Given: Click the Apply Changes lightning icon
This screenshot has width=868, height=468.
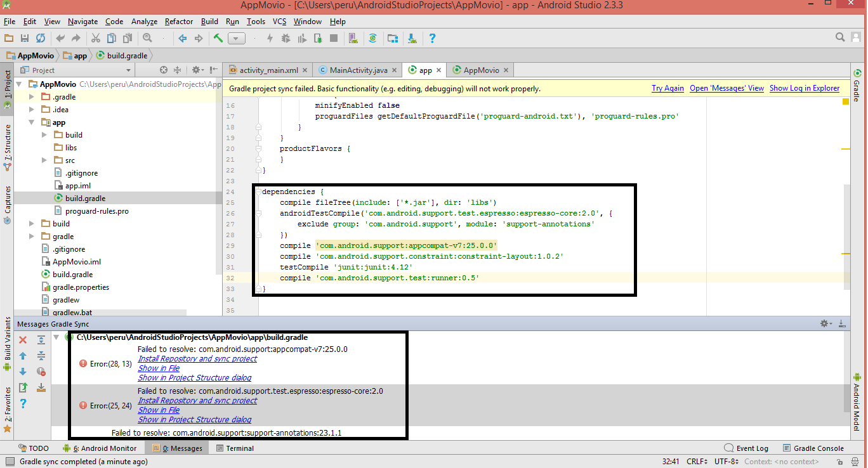Looking at the screenshot, I should point(270,39).
